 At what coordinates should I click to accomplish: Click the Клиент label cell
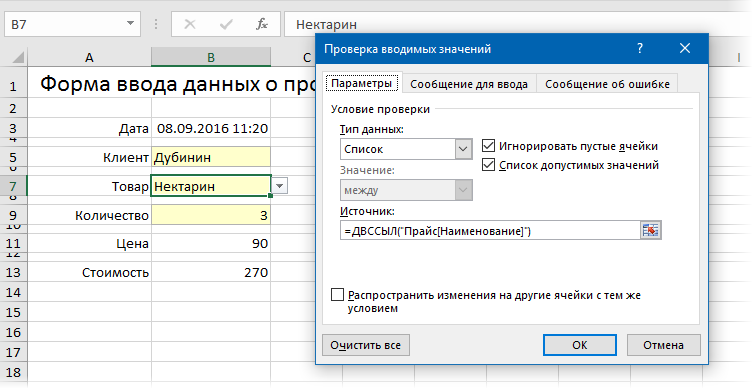click(x=89, y=157)
